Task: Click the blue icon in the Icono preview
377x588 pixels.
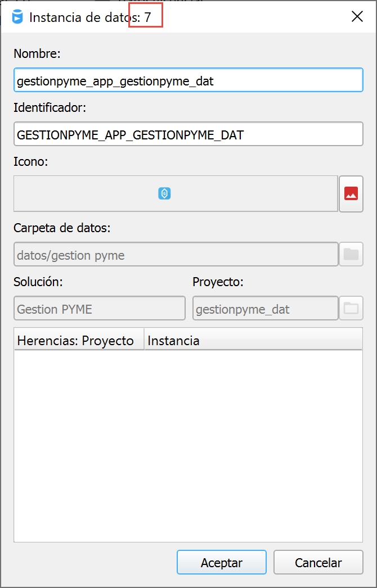Action: click(x=164, y=194)
